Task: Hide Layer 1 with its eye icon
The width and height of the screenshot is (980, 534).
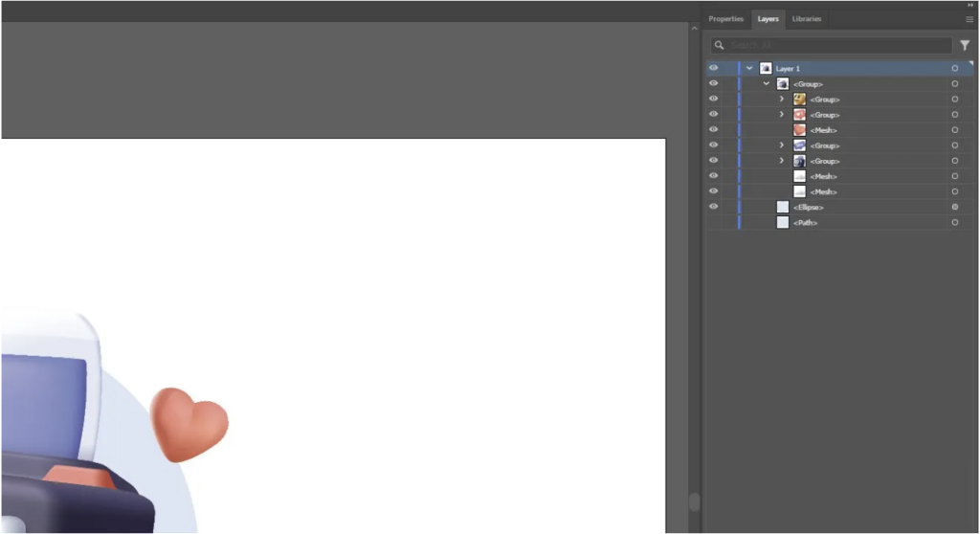Action: (x=713, y=68)
